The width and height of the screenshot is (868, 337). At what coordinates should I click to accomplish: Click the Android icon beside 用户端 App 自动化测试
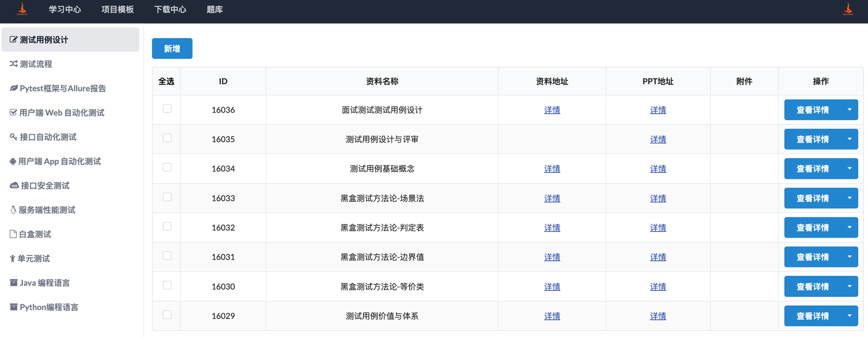[x=13, y=161]
